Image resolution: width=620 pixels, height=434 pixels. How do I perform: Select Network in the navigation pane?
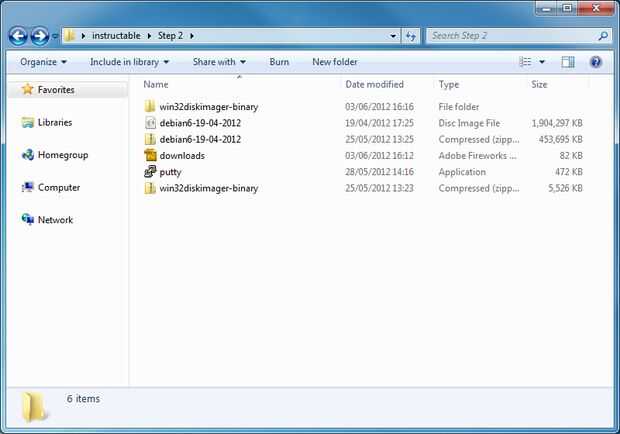[x=55, y=220]
